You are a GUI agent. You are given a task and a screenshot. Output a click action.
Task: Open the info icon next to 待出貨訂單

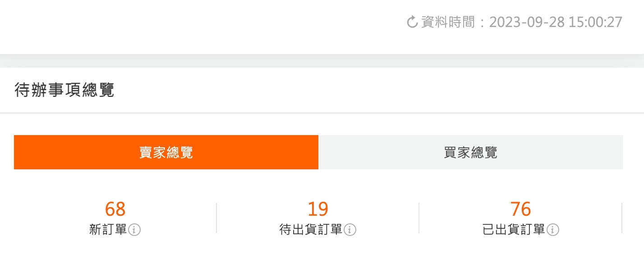350,230
